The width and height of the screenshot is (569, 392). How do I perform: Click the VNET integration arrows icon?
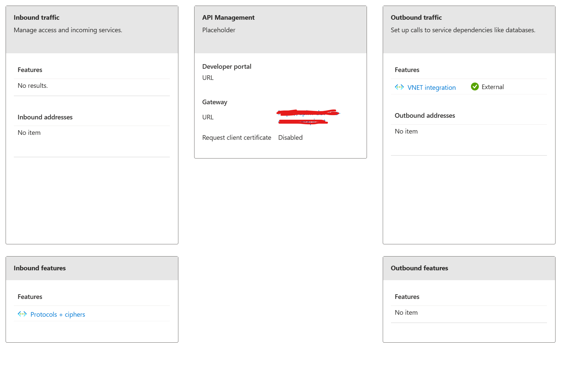tap(399, 87)
